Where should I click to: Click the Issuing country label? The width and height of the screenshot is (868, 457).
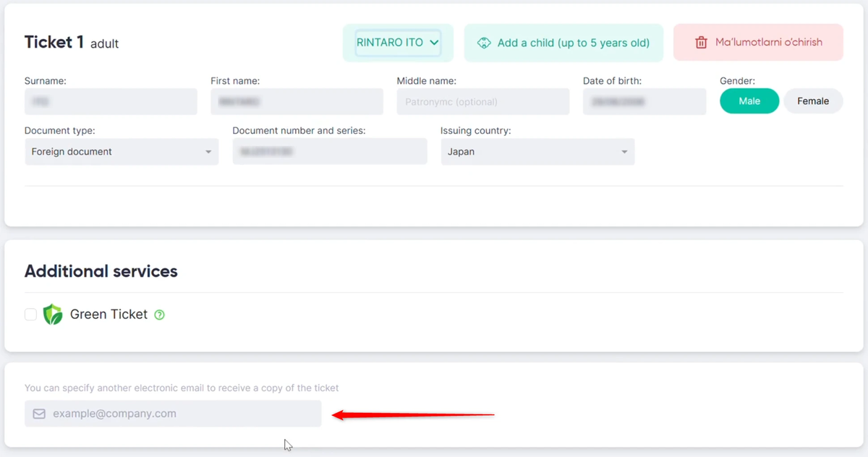tap(476, 131)
